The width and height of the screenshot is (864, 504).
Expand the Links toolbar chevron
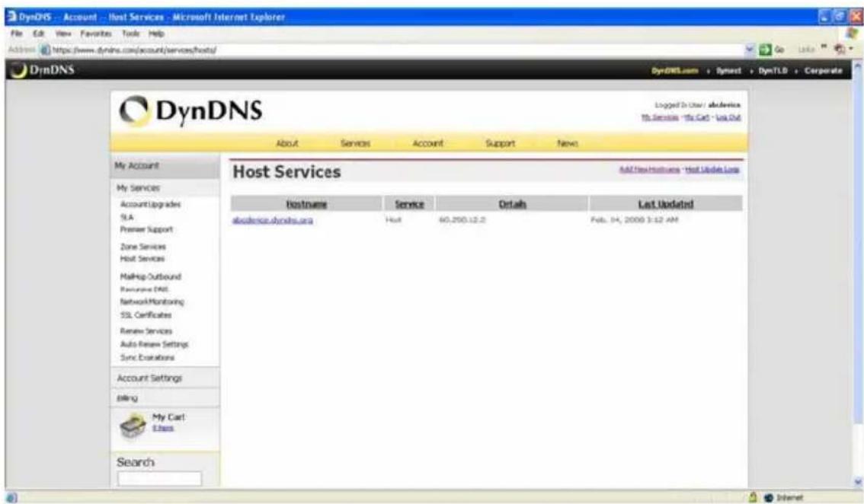824,47
